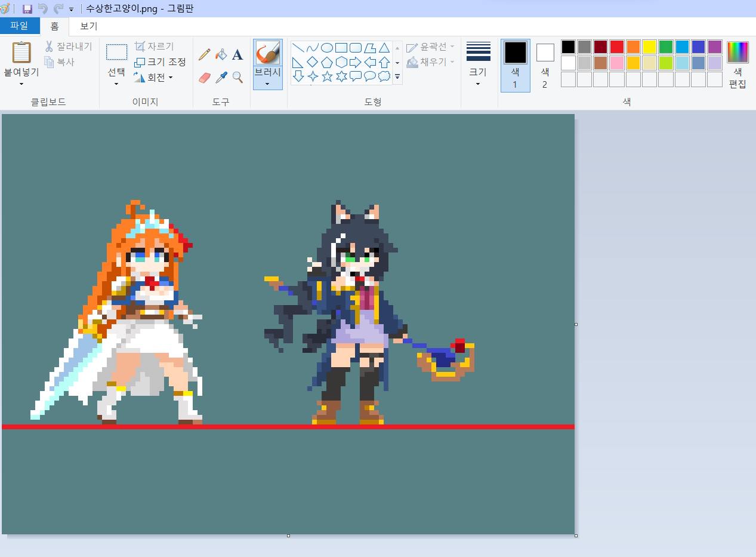Viewport: 756px width, 557px height.
Task: Activate the 색 1 foreground color box
Action: click(515, 65)
